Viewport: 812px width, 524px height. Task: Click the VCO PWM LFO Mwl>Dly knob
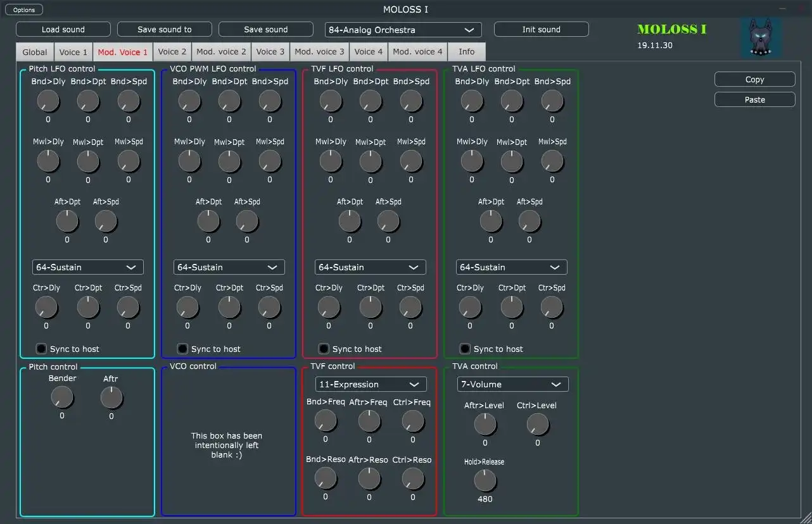(x=189, y=161)
